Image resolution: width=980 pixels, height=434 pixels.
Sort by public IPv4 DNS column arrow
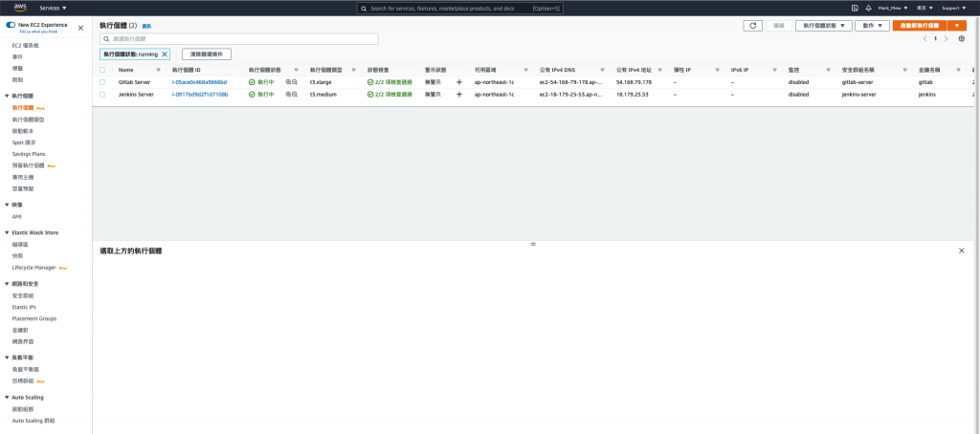(x=603, y=70)
